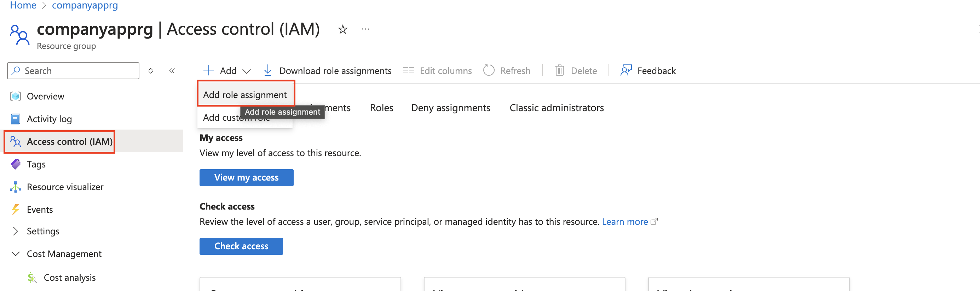Viewport: 980px width, 291px height.
Task: Click the View my access button
Action: pyautogui.click(x=246, y=177)
